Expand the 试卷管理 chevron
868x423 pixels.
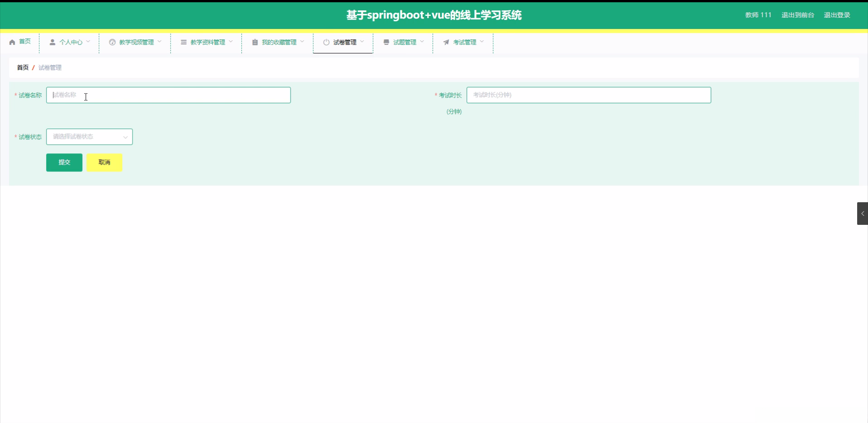(x=362, y=42)
